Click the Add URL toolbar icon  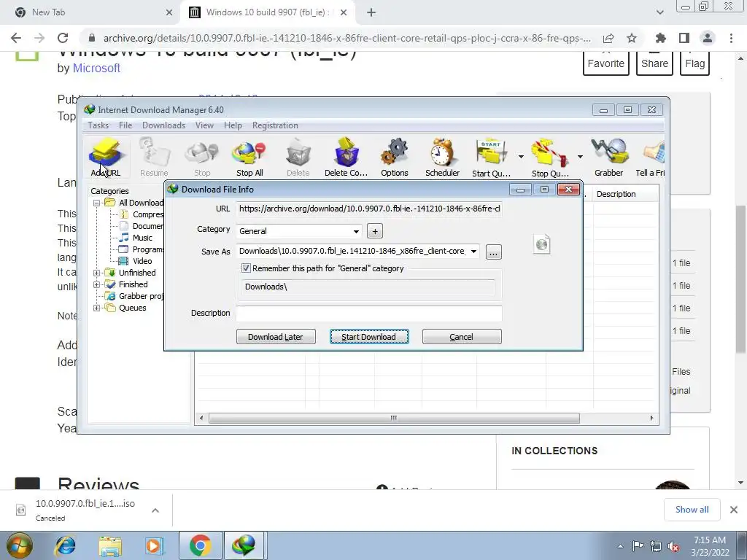tap(106, 157)
